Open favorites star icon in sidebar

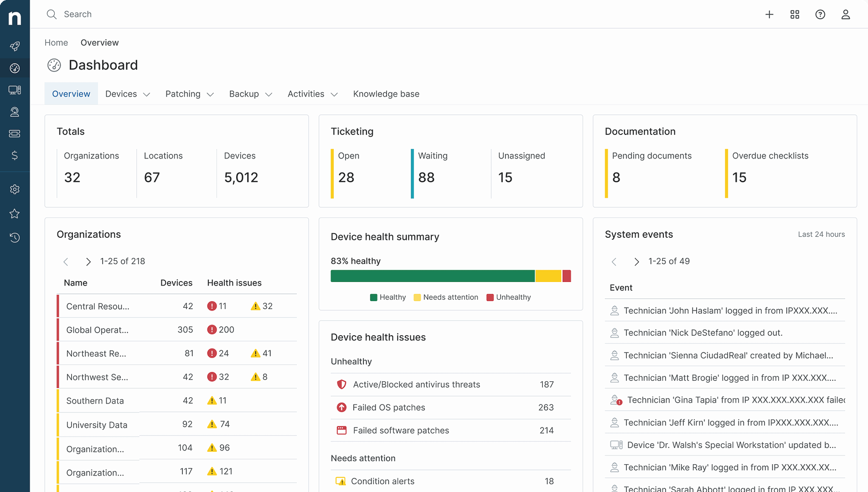tap(15, 213)
